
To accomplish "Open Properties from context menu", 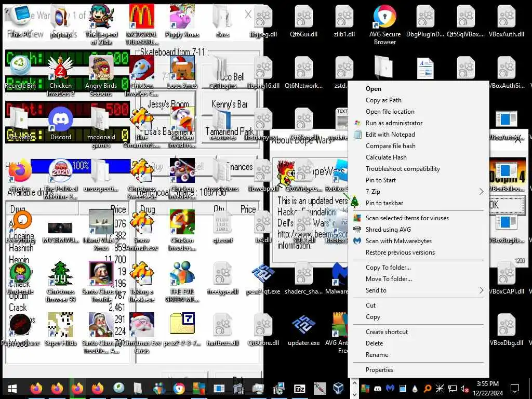I will pos(419,370).
